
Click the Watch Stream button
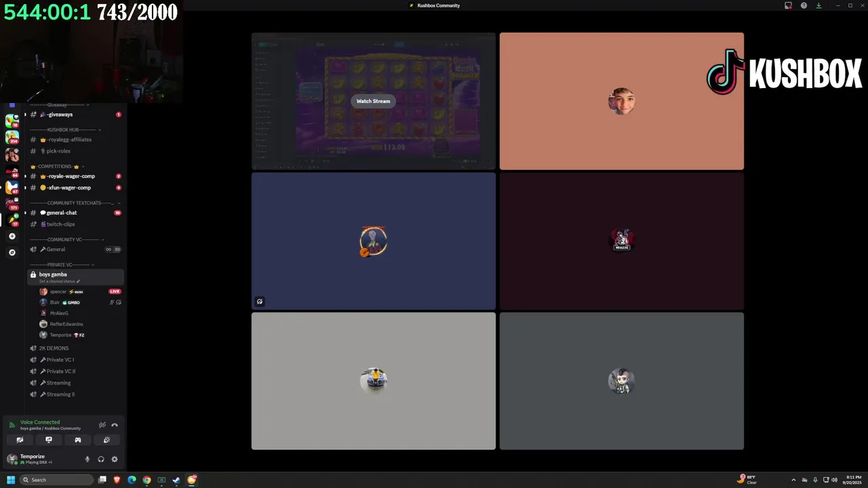(374, 101)
